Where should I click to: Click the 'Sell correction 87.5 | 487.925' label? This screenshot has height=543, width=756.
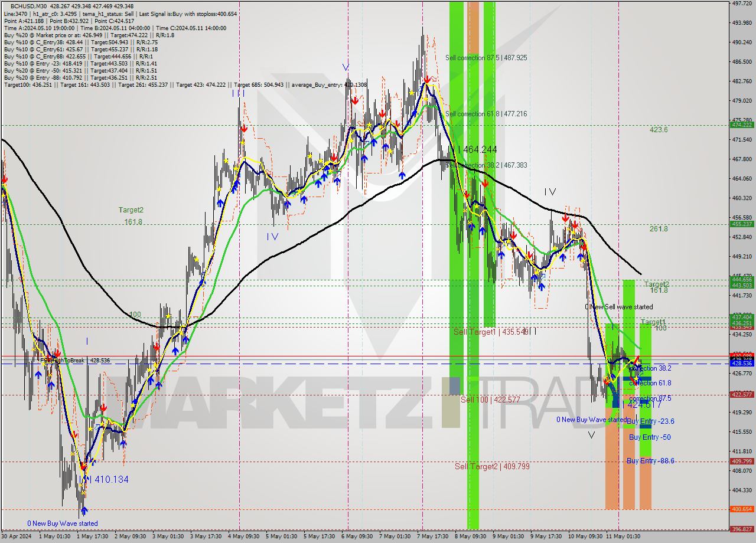486,58
